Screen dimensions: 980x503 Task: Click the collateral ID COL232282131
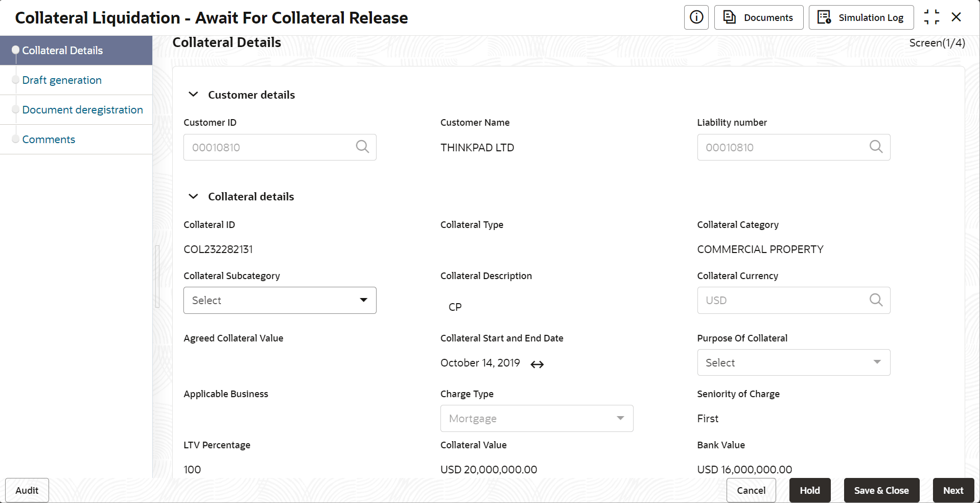click(x=218, y=249)
